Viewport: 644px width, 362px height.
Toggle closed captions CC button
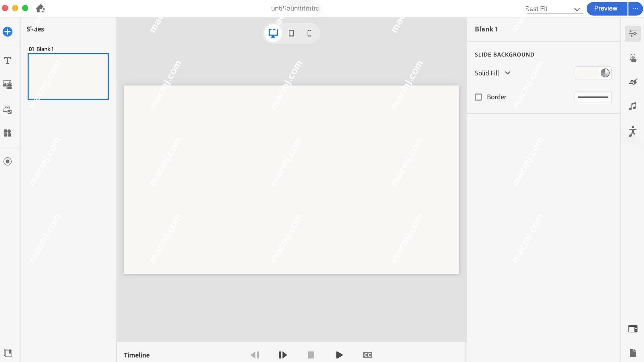(367, 355)
